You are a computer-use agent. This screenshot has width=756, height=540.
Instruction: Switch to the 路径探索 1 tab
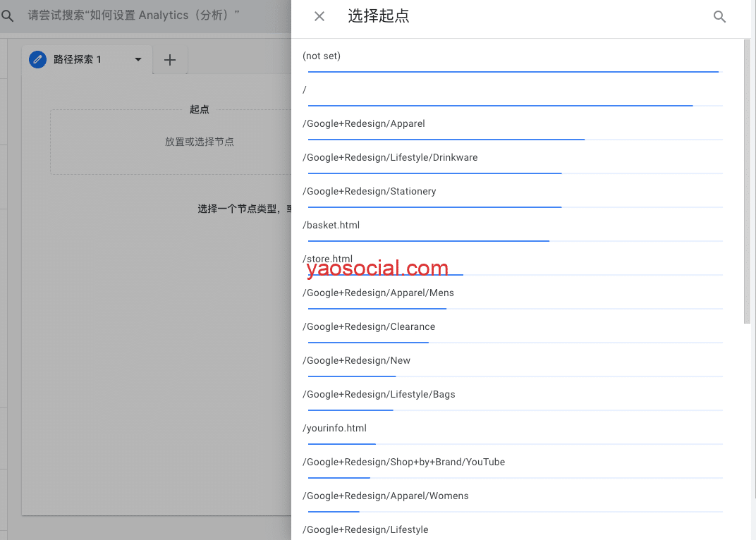[78, 60]
